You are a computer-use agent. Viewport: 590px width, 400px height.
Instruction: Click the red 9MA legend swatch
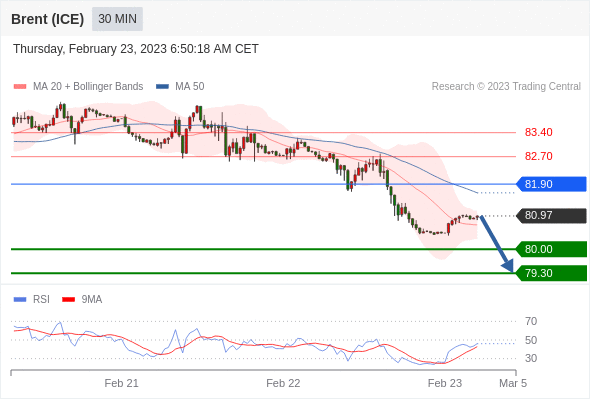pos(68,300)
